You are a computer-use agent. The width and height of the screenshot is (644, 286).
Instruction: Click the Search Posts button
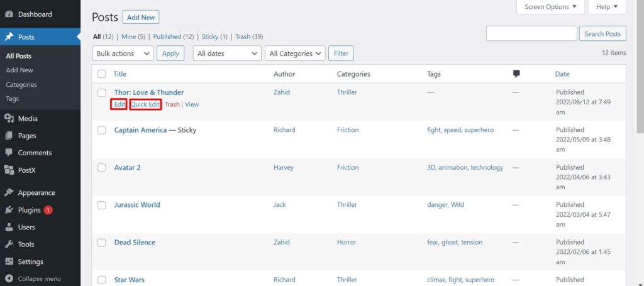click(602, 34)
